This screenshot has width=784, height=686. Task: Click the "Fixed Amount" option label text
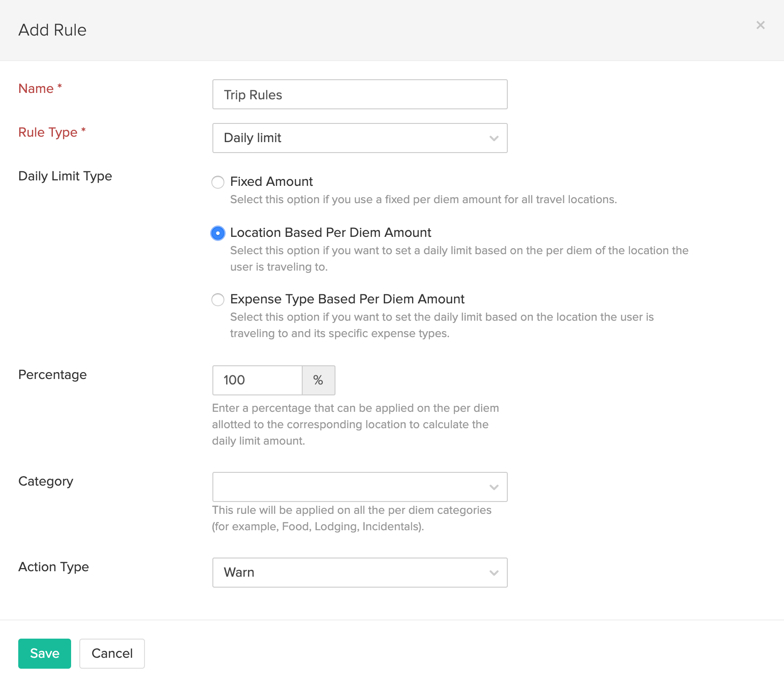[x=271, y=182]
